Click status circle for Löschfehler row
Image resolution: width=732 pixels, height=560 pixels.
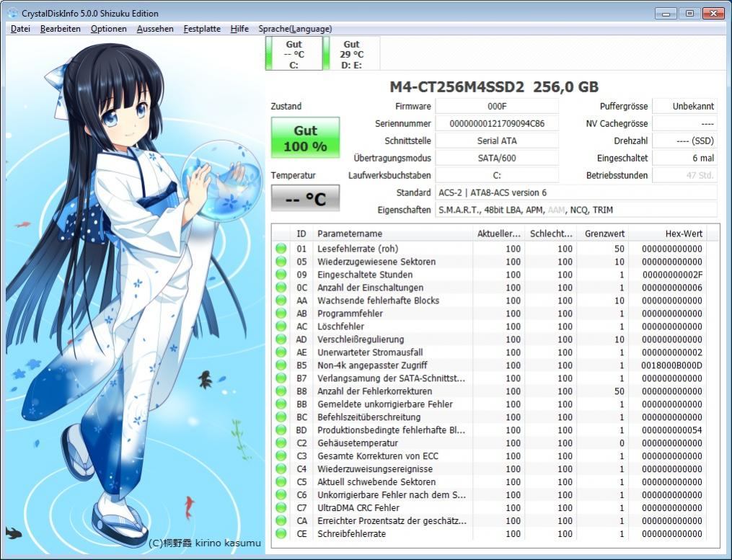(x=281, y=326)
